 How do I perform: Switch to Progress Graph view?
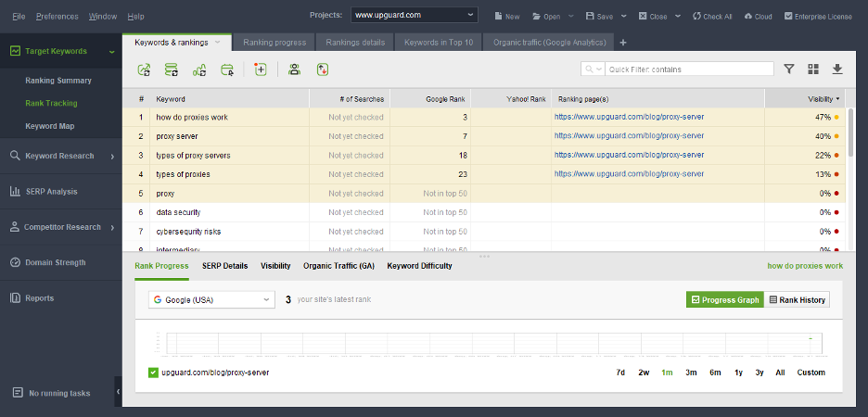tap(724, 300)
